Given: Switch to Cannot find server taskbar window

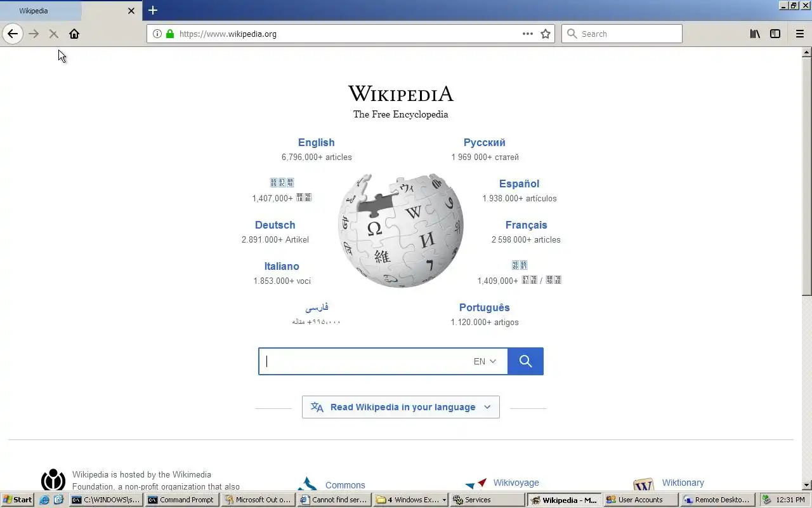Looking at the screenshot, I should pyautogui.click(x=334, y=500).
